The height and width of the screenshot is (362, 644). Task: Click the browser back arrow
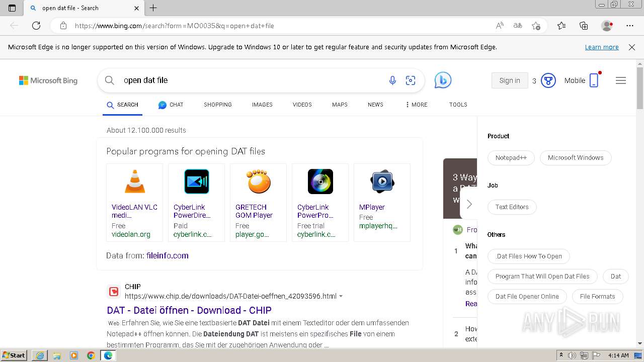[14, 26]
